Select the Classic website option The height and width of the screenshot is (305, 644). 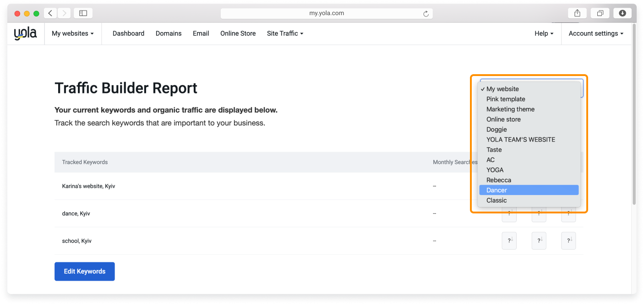pyautogui.click(x=497, y=200)
